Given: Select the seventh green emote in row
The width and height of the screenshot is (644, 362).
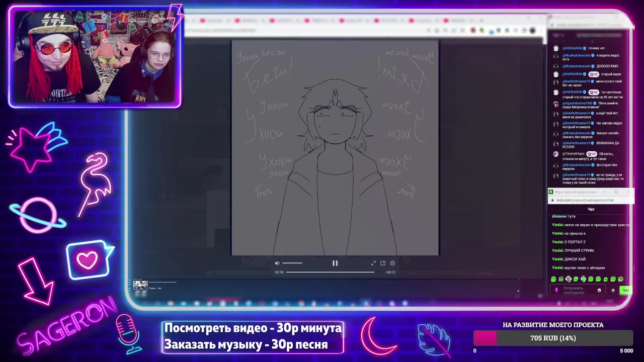Looking at the screenshot, I should (598, 279).
